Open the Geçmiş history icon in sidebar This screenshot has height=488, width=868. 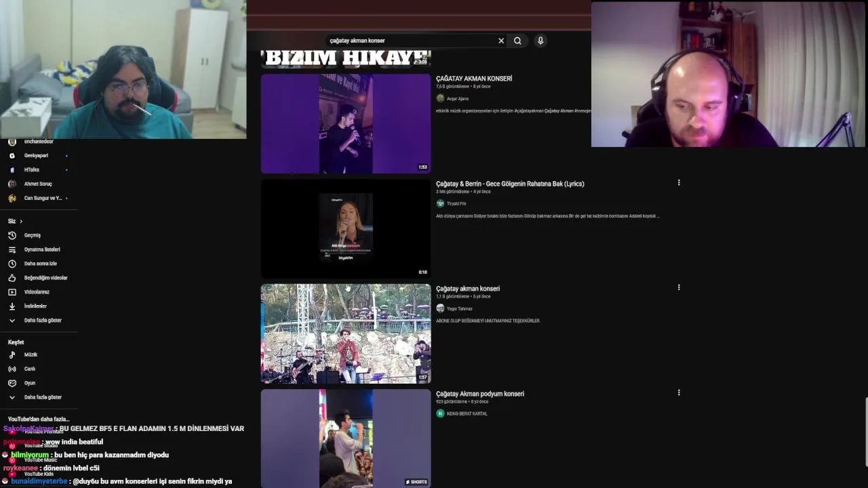click(x=12, y=235)
